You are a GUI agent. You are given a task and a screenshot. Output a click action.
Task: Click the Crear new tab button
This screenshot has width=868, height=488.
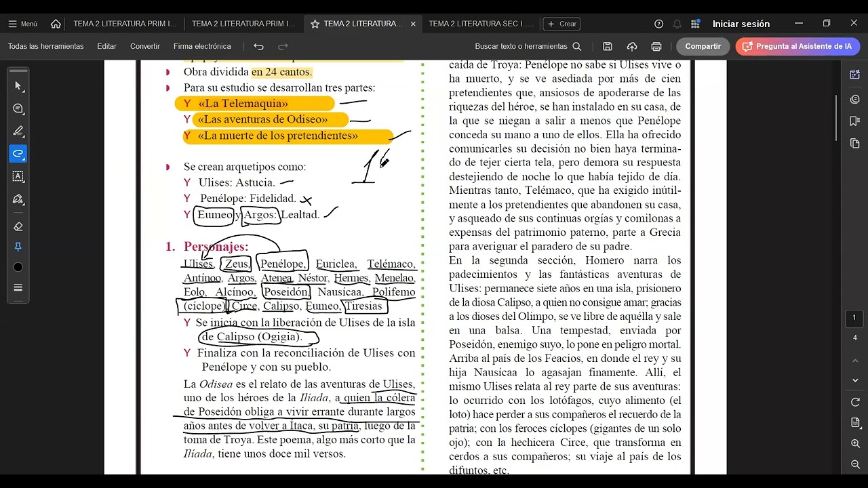562,24
